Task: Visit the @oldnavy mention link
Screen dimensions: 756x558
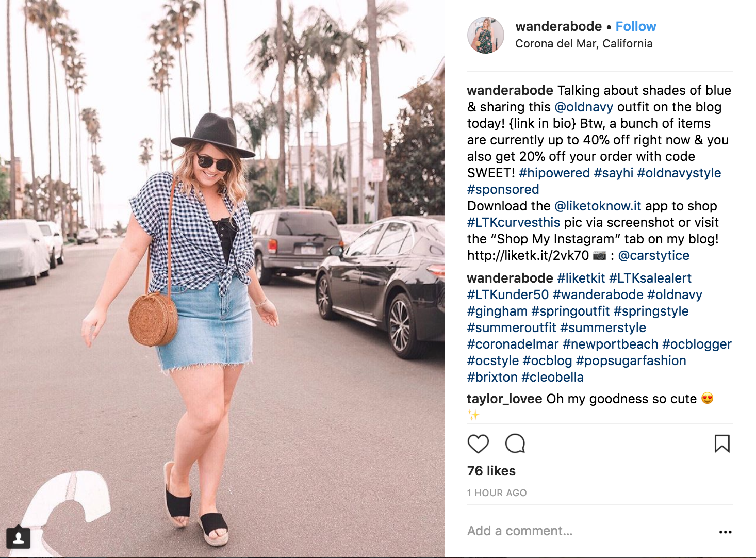Action: pos(584,107)
